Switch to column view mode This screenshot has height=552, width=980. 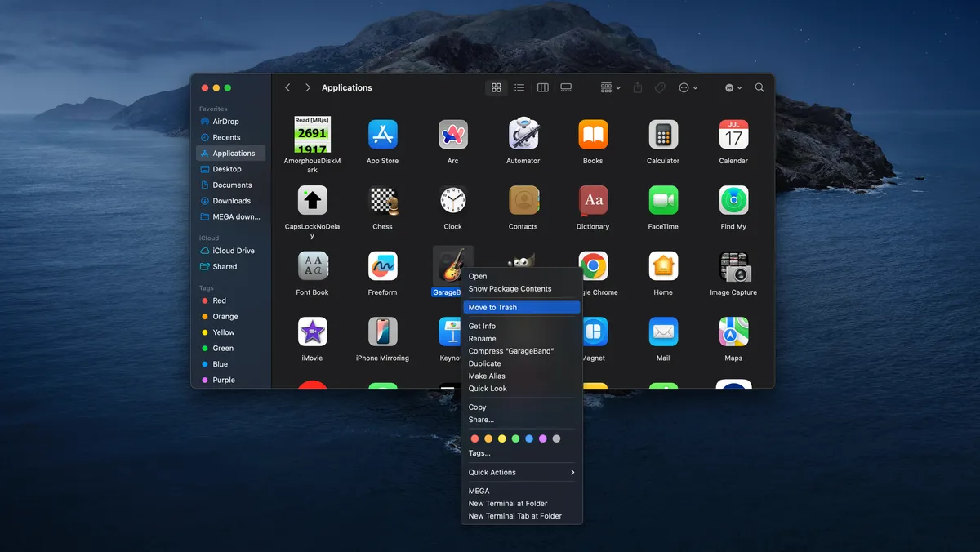tap(542, 87)
